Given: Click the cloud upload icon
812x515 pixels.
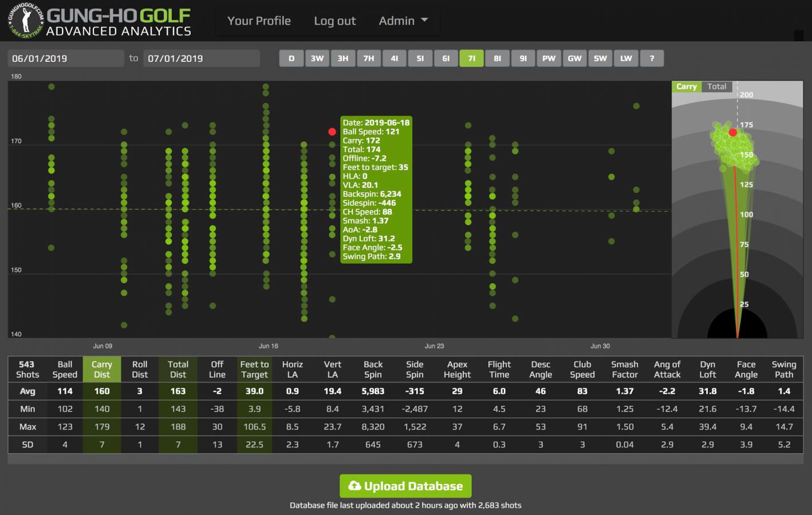Looking at the screenshot, I should [354, 486].
